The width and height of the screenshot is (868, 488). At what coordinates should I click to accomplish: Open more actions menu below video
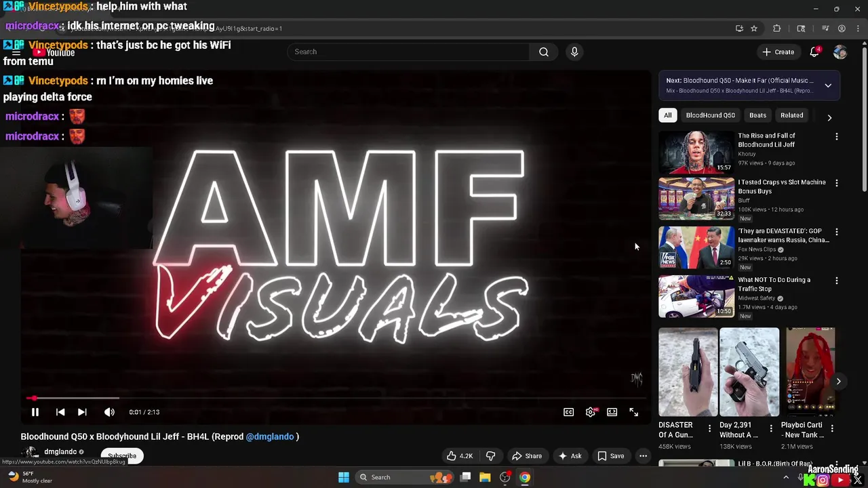pyautogui.click(x=644, y=456)
